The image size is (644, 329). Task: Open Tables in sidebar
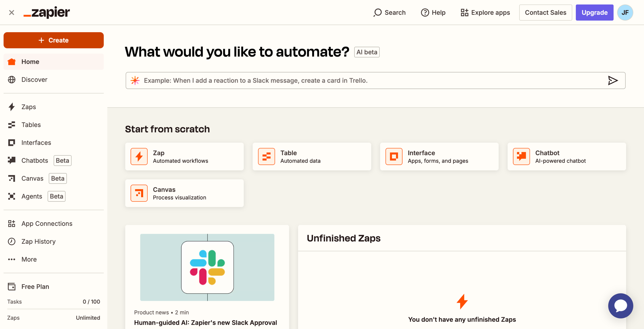[31, 125]
